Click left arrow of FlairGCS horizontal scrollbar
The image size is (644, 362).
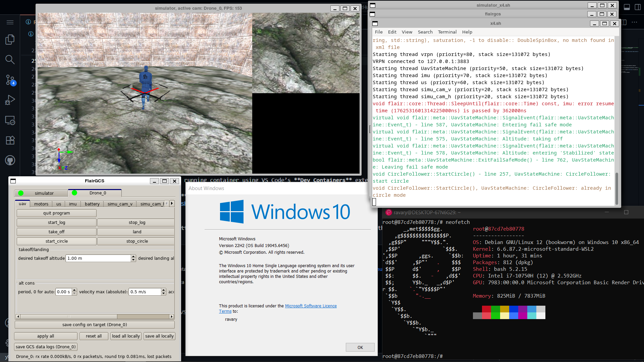tap(18, 316)
